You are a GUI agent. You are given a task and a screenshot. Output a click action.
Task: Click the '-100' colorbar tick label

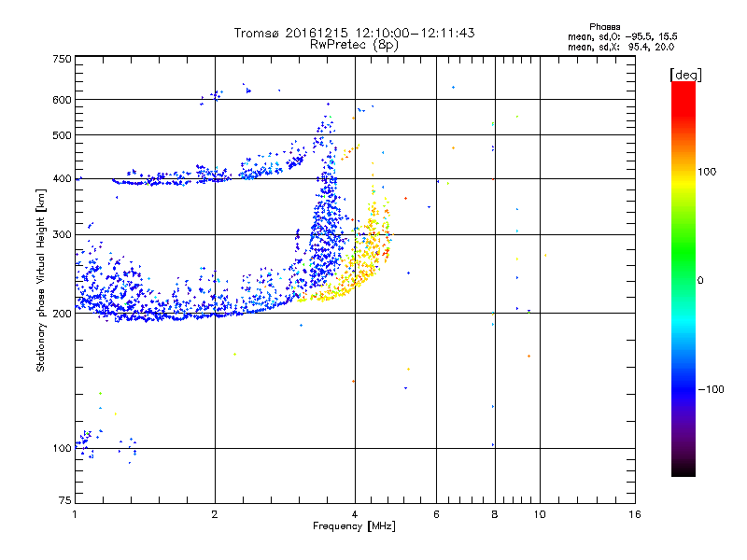pos(711,389)
